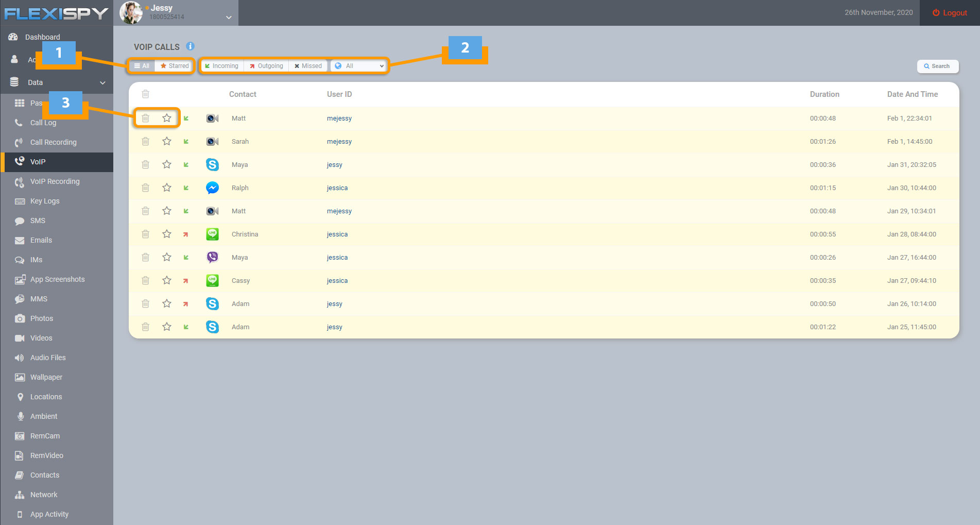The image size is (980, 525).
Task: Click the App Activity phone icon
Action: (x=20, y=515)
